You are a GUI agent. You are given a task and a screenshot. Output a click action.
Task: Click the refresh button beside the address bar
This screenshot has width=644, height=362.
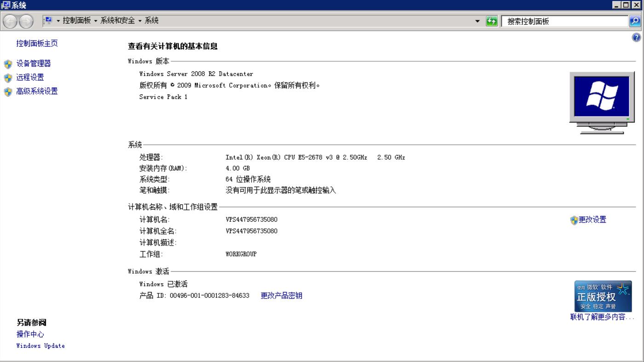(x=492, y=21)
